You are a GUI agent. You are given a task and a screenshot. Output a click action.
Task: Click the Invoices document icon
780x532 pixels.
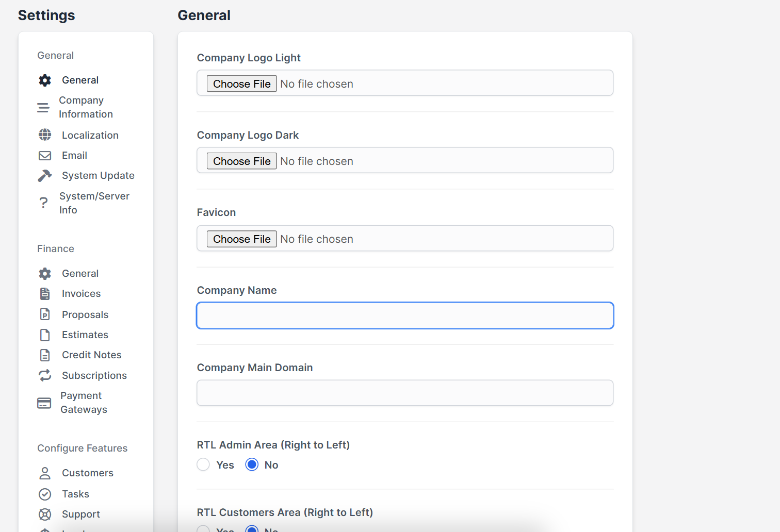click(45, 293)
